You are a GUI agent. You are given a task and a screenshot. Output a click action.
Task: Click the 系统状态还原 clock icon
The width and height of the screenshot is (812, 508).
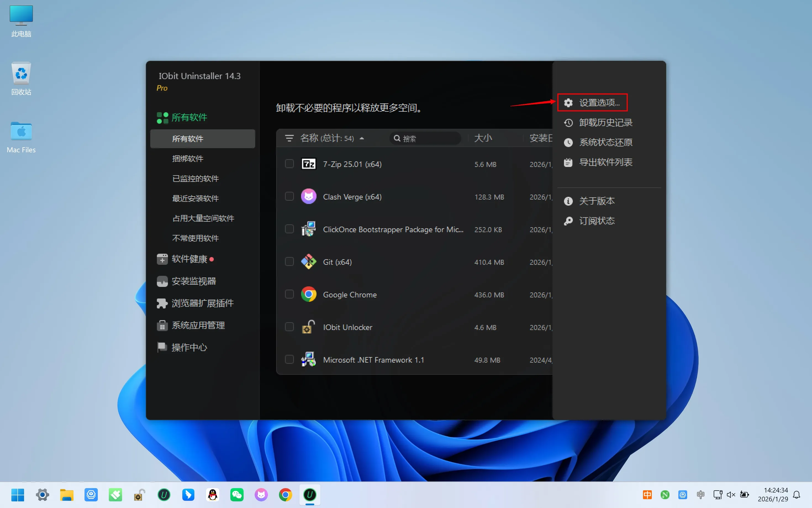tap(568, 142)
